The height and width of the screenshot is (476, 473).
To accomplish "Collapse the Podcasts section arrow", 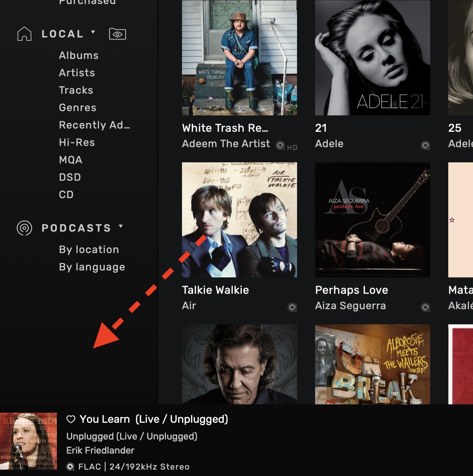I will point(121,226).
